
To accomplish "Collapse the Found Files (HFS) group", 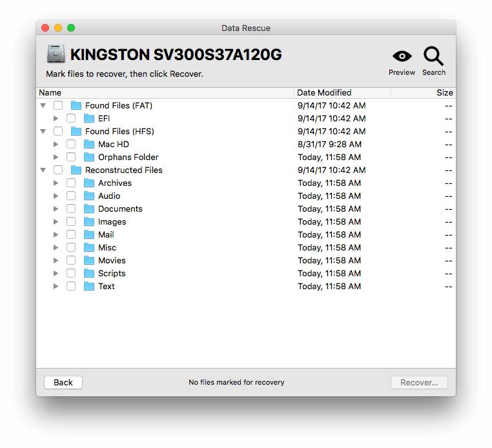I will tap(43, 132).
